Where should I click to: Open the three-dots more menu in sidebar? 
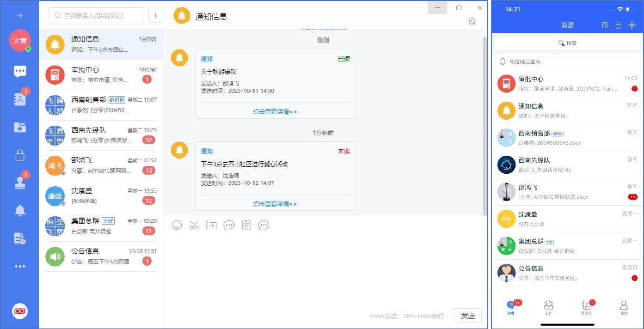[x=20, y=266]
